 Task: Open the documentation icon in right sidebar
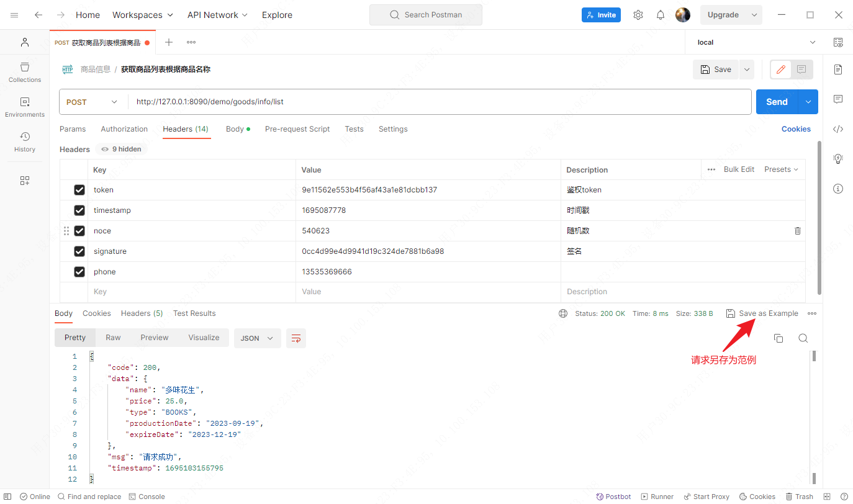838,70
